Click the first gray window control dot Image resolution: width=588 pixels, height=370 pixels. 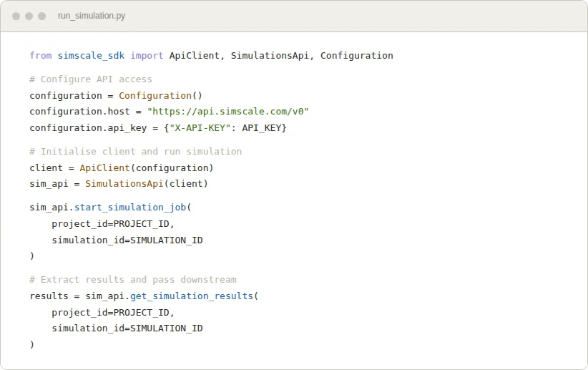pyautogui.click(x=16, y=16)
